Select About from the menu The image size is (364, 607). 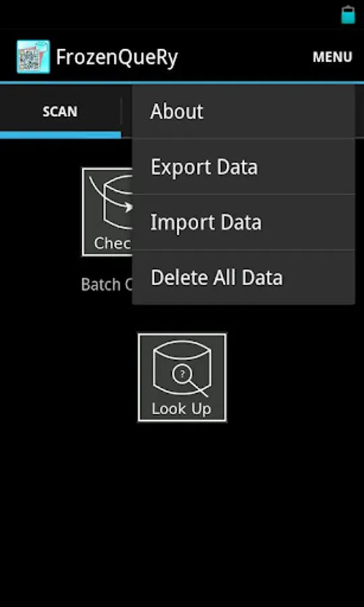pyautogui.click(x=243, y=111)
